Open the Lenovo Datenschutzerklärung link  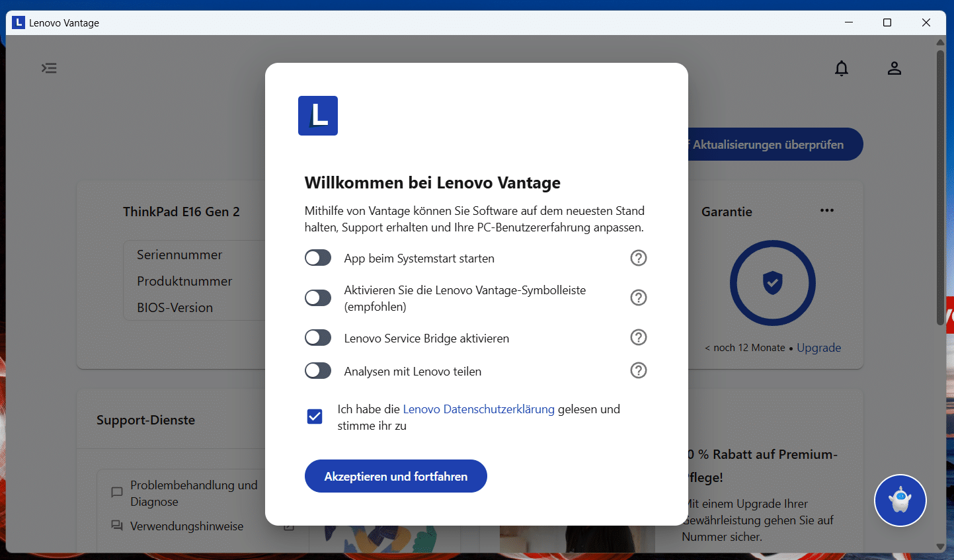click(478, 409)
